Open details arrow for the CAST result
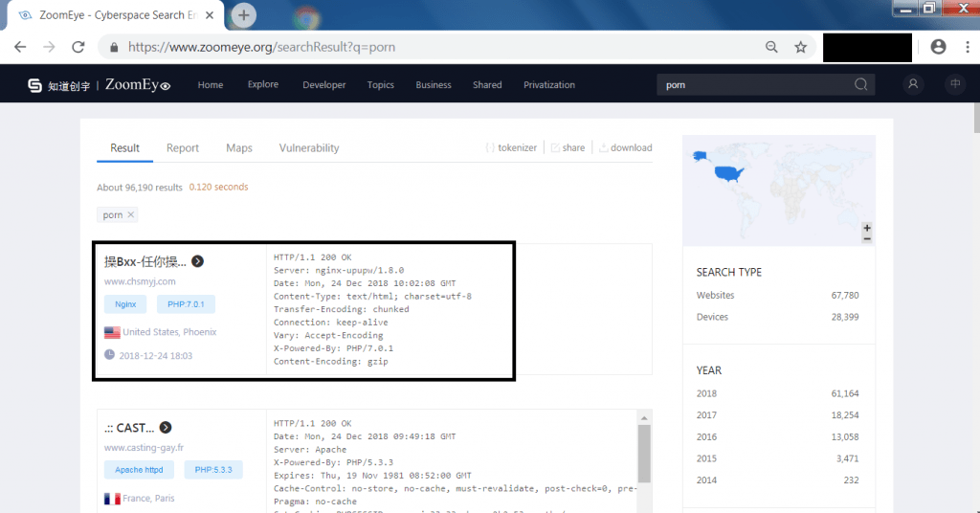 (166, 428)
